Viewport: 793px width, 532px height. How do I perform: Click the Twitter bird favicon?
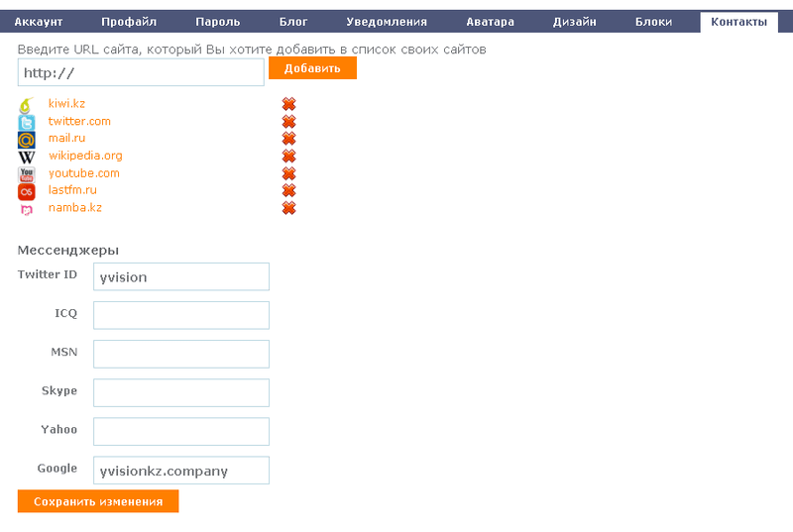coord(27,122)
